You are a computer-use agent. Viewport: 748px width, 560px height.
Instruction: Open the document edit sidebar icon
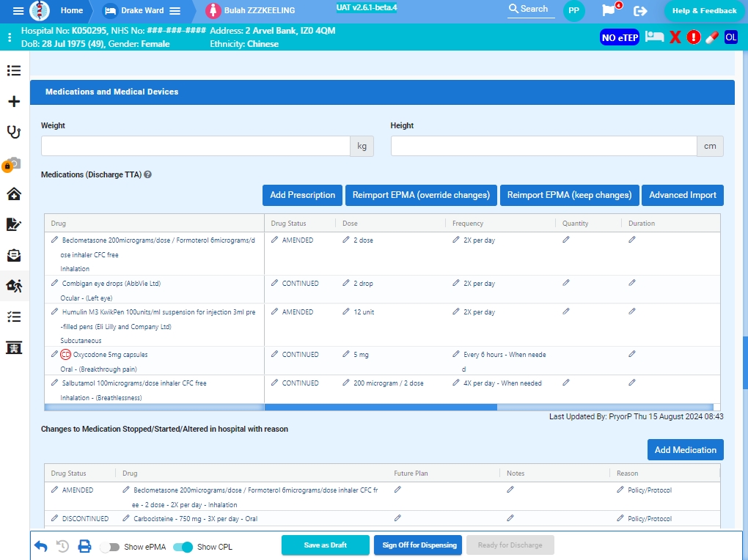pos(14,225)
